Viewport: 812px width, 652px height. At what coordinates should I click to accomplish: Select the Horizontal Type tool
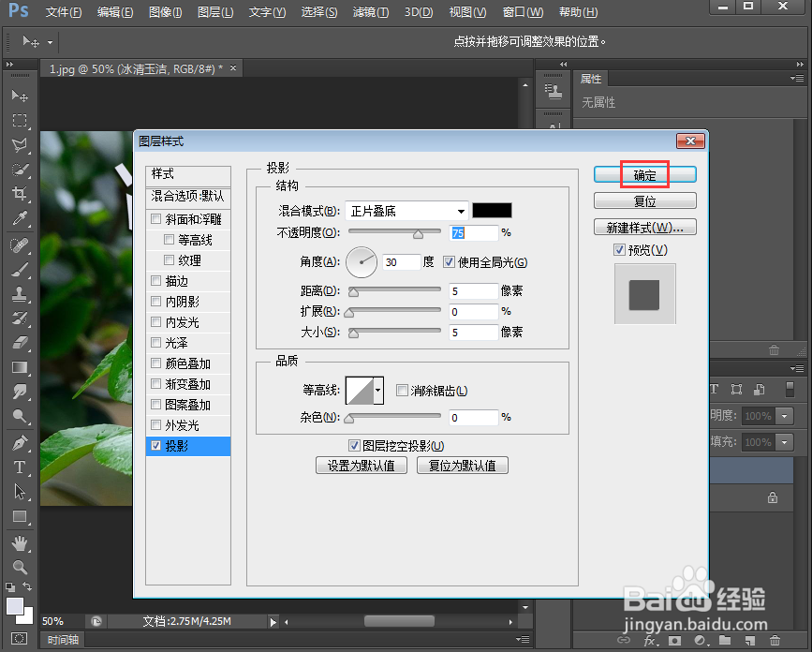pos(20,467)
